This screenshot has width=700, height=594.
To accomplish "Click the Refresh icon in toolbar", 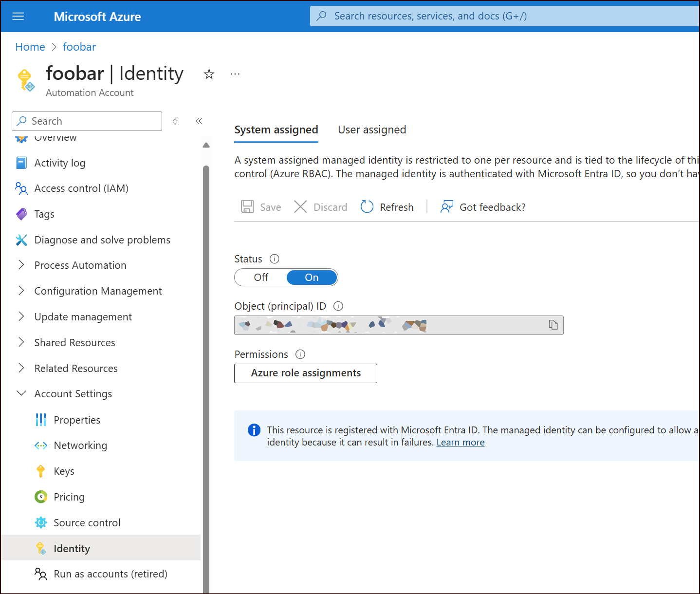I will [x=367, y=207].
